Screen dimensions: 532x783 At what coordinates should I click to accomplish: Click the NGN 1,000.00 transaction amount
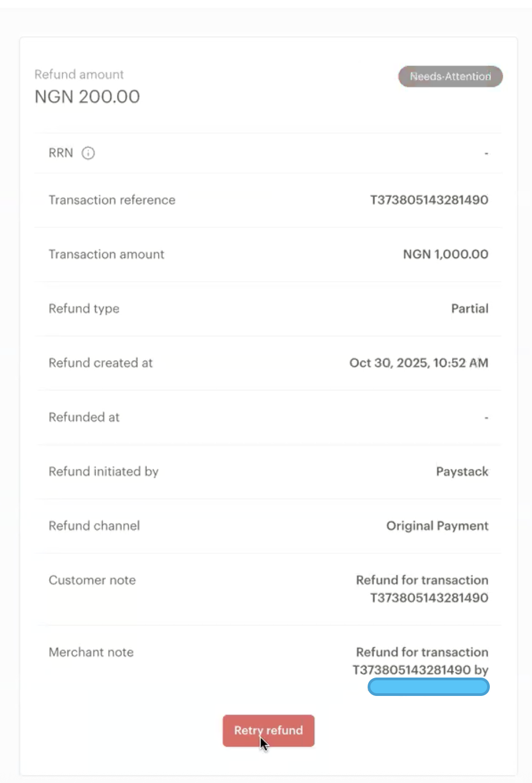coord(445,254)
